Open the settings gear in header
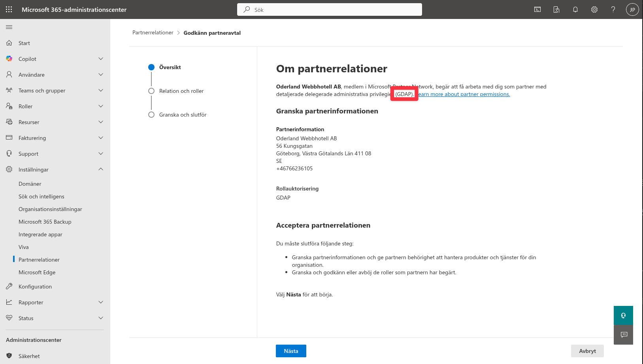Screen dimensions: 643x364 (594, 9)
